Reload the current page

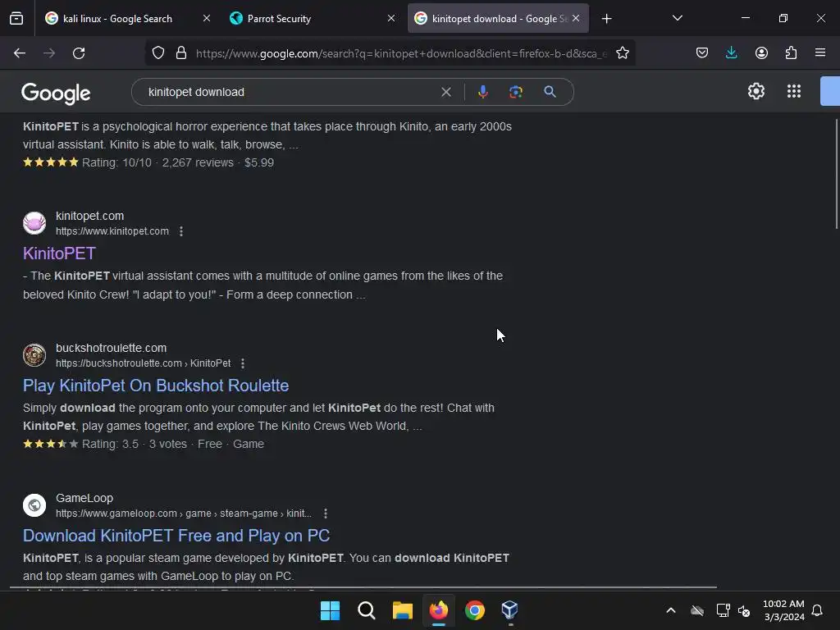pyautogui.click(x=79, y=53)
